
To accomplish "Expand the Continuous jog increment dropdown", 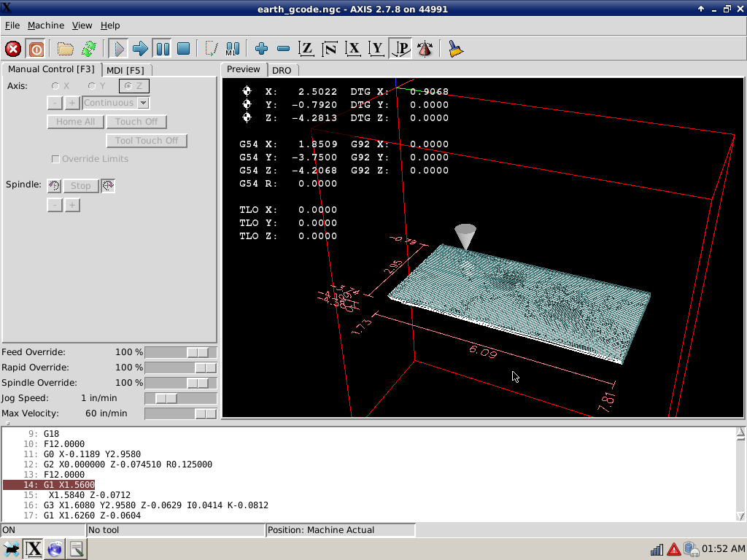I will click(x=143, y=103).
